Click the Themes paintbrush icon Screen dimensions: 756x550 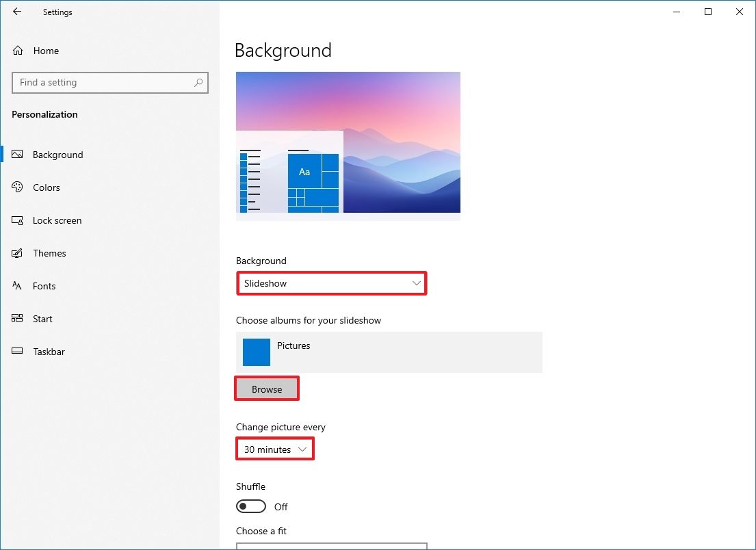pos(16,253)
